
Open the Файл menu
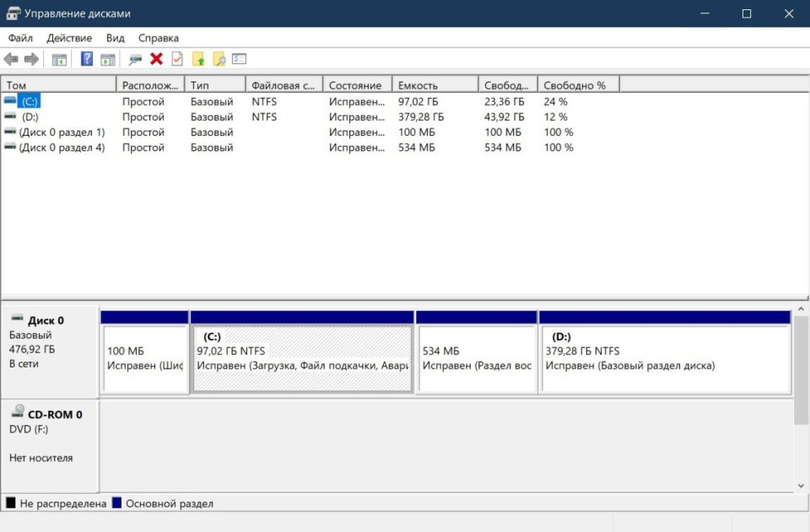(20, 38)
